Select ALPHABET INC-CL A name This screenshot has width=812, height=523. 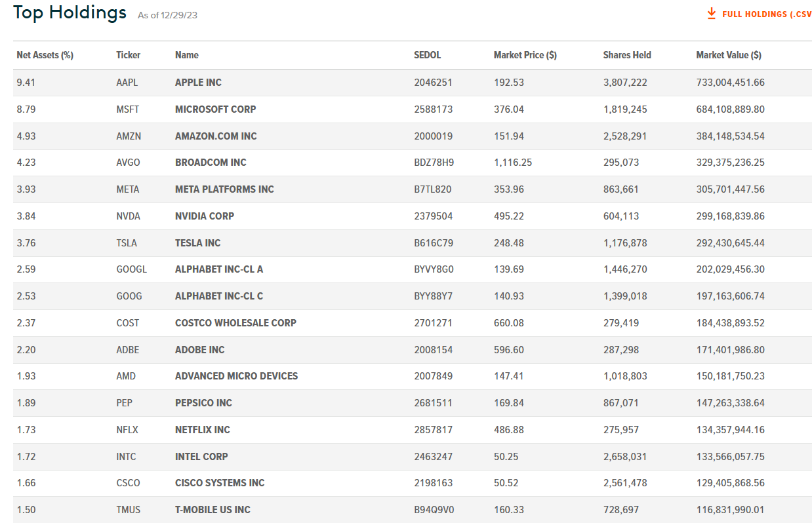[x=219, y=269]
